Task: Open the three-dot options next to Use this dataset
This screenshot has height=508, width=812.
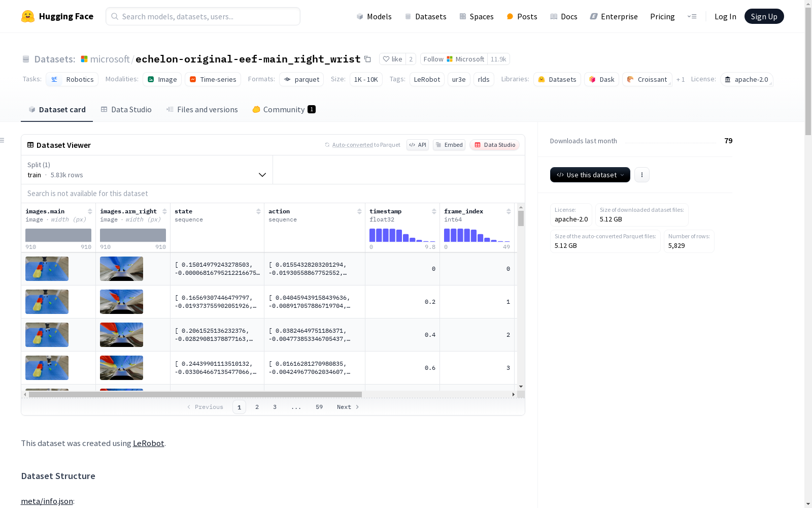Action: (642, 175)
